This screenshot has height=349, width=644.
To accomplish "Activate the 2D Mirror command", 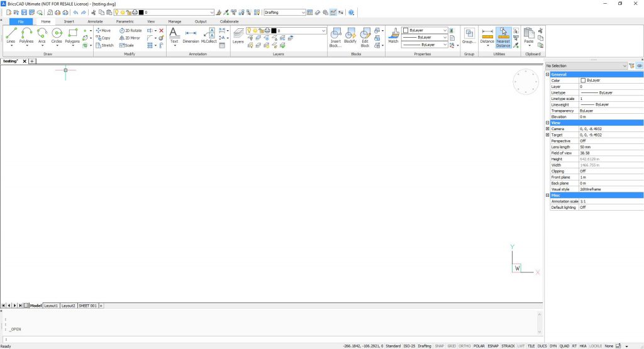I will pyautogui.click(x=130, y=38).
